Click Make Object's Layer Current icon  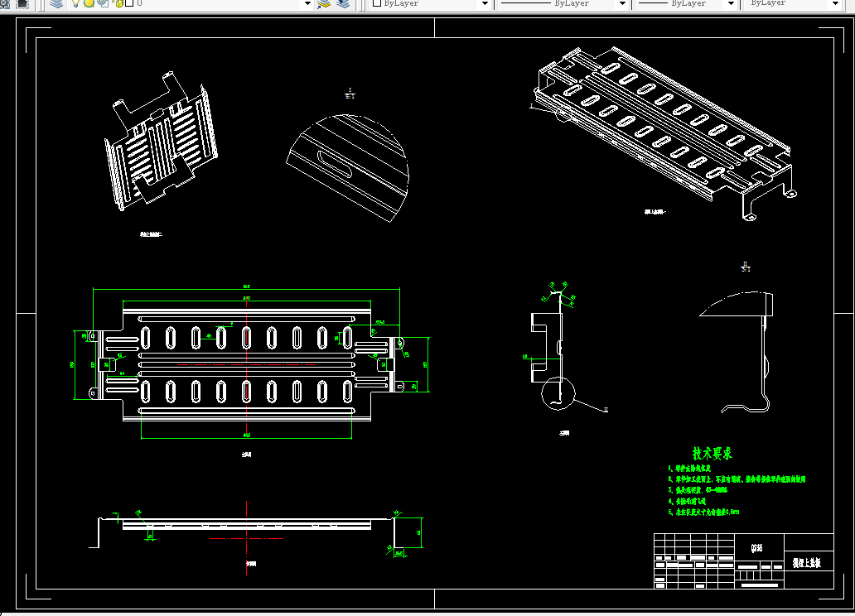click(324, 4)
